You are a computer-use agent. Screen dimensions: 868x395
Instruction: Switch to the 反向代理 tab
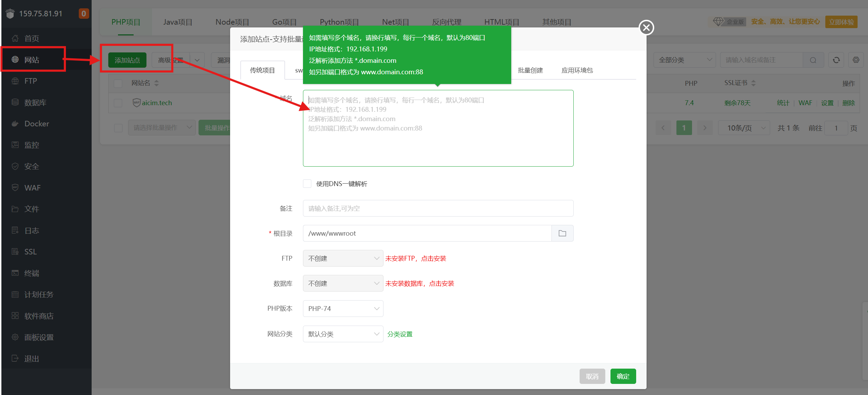[446, 22]
